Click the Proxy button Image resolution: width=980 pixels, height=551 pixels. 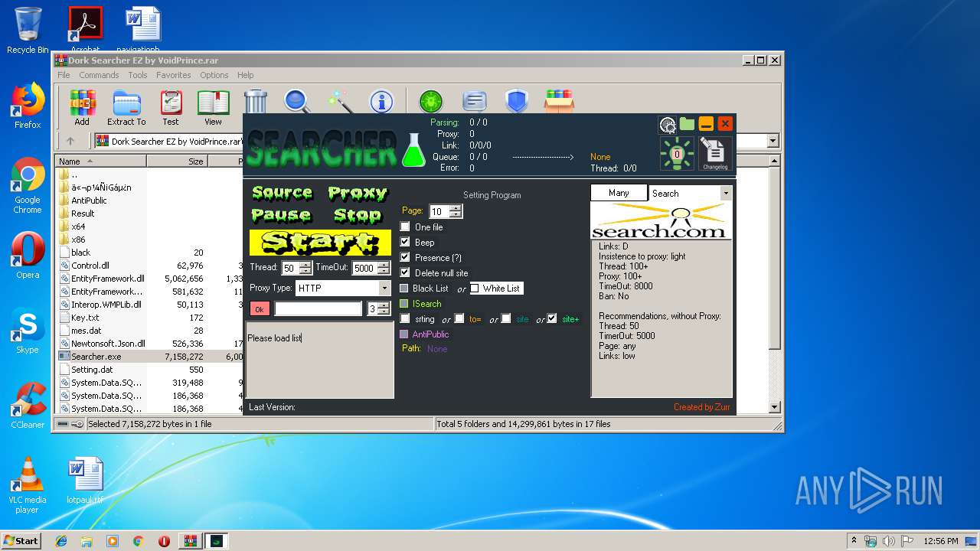coord(358,193)
